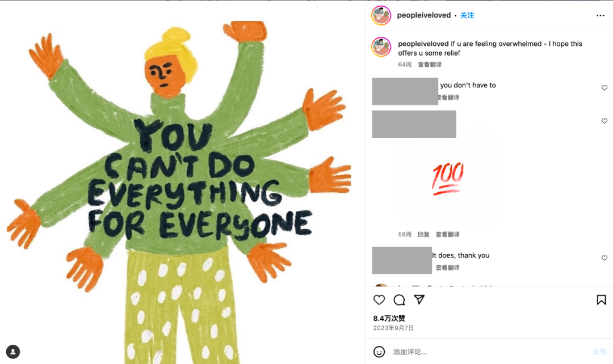Like the "you don't have to" comment
The width and height of the screenshot is (613, 364).
[x=604, y=88]
